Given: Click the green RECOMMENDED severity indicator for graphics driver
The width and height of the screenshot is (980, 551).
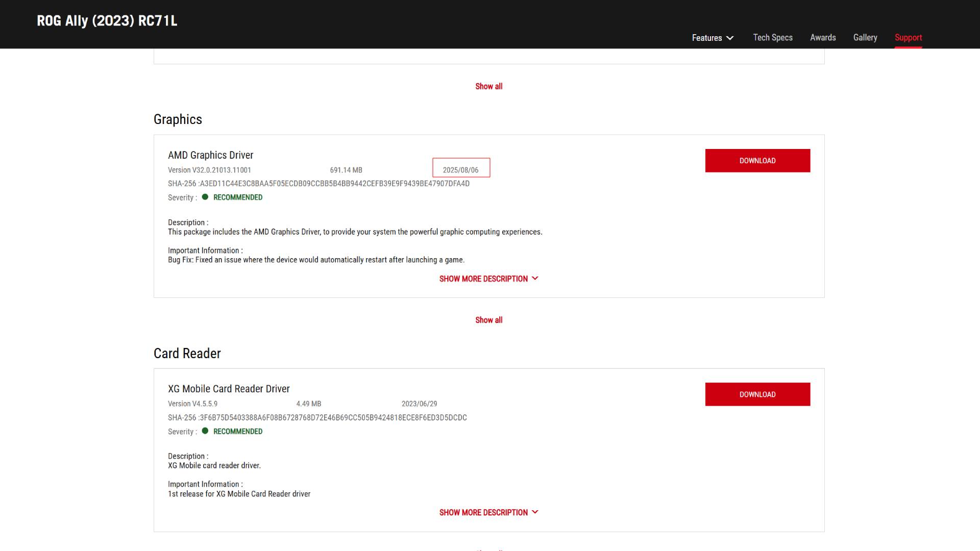Looking at the screenshot, I should (x=205, y=197).
